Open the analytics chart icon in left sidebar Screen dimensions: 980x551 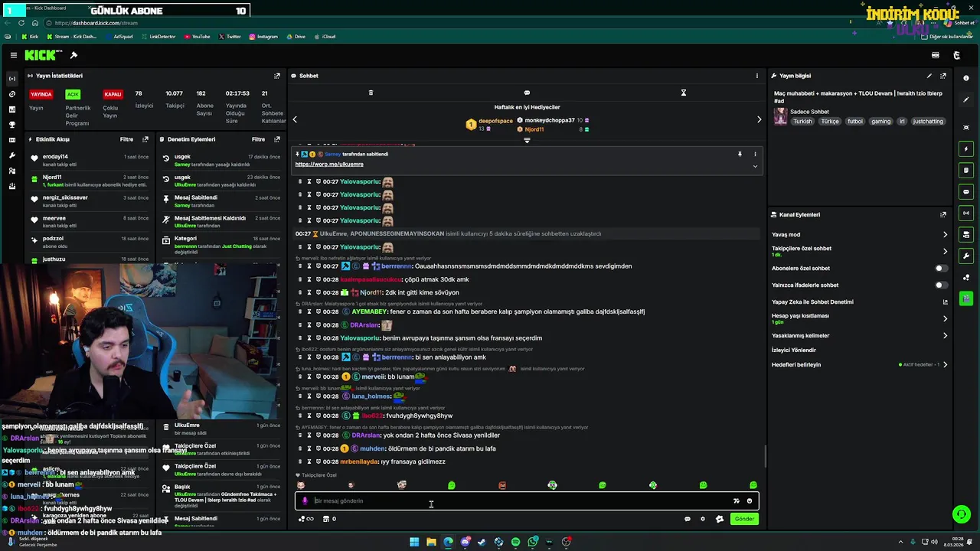click(x=11, y=109)
